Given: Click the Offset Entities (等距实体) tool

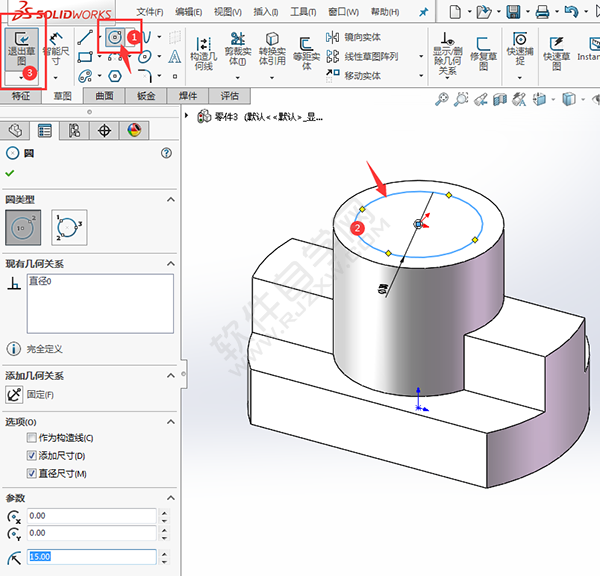Looking at the screenshot, I should (307, 53).
